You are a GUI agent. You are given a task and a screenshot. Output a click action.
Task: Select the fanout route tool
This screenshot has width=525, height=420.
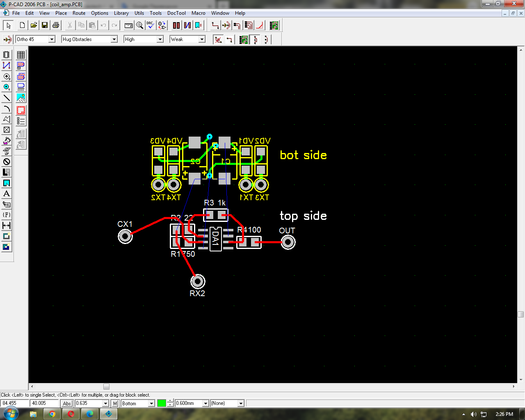[x=237, y=25]
